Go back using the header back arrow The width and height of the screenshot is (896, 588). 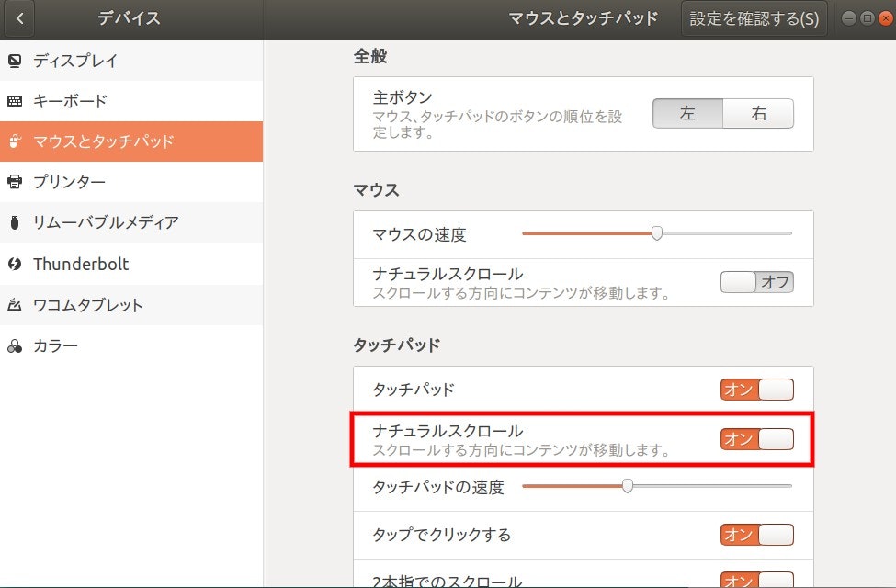pos(18,18)
